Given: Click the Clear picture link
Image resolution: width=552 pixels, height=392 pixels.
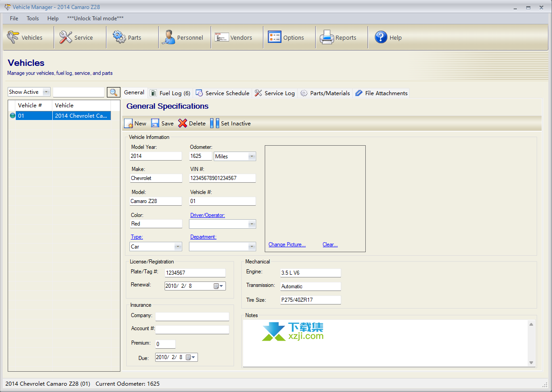Looking at the screenshot, I should click(x=330, y=244).
